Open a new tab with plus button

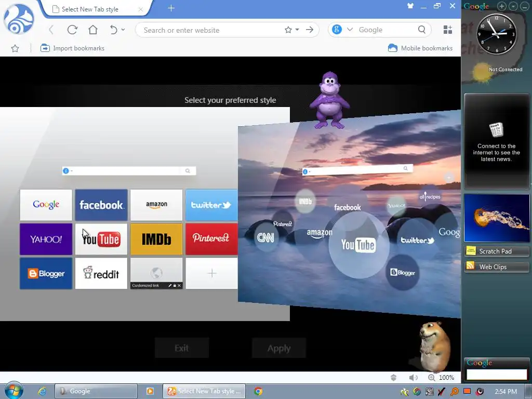[x=171, y=8]
